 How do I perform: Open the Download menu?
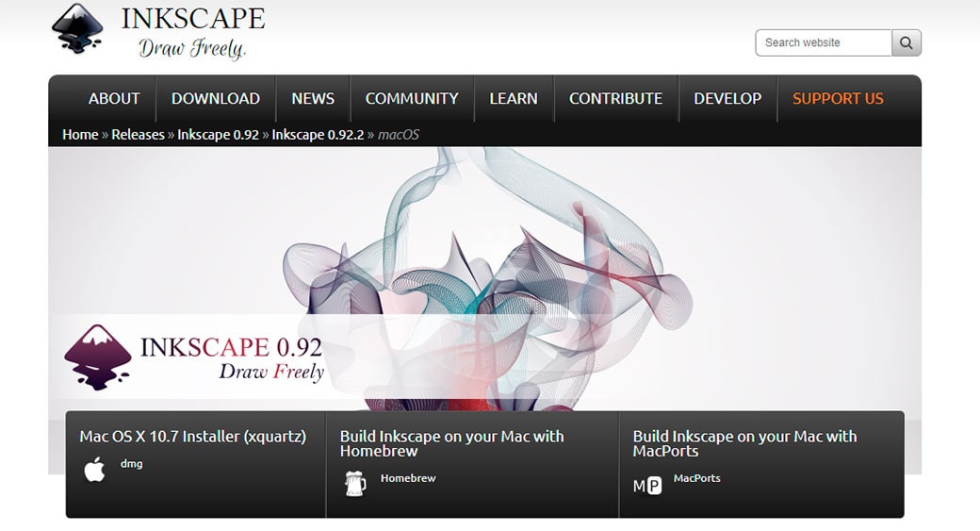click(x=216, y=98)
